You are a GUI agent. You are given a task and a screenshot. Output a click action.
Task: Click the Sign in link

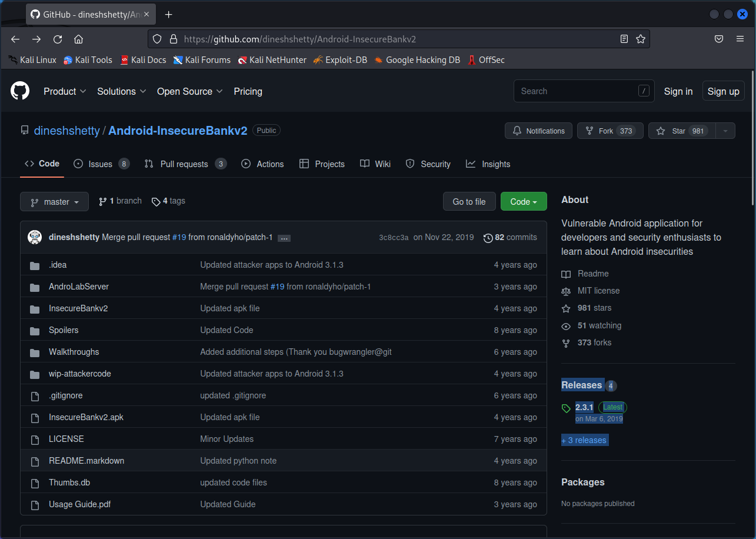point(678,91)
